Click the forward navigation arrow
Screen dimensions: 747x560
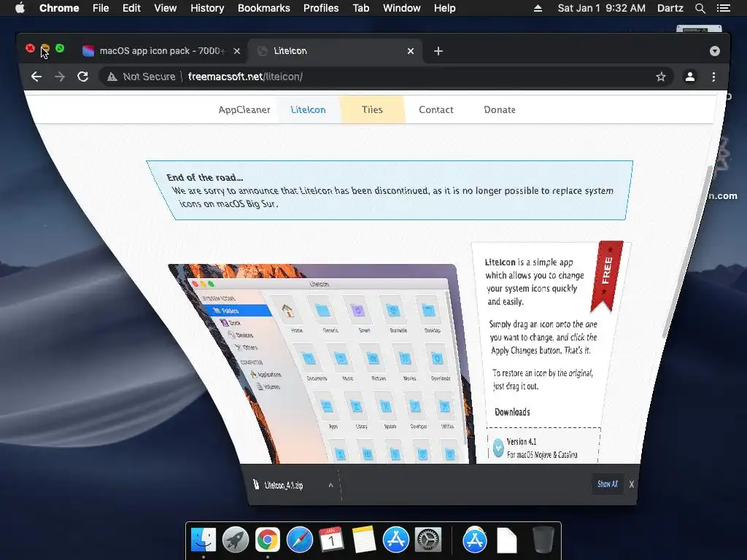60,77
